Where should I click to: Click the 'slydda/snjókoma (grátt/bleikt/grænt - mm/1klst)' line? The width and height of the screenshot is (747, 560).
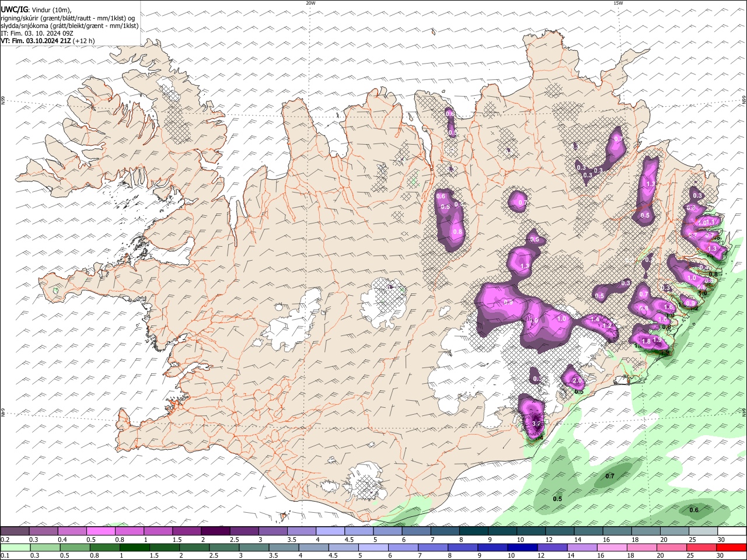tap(69, 26)
